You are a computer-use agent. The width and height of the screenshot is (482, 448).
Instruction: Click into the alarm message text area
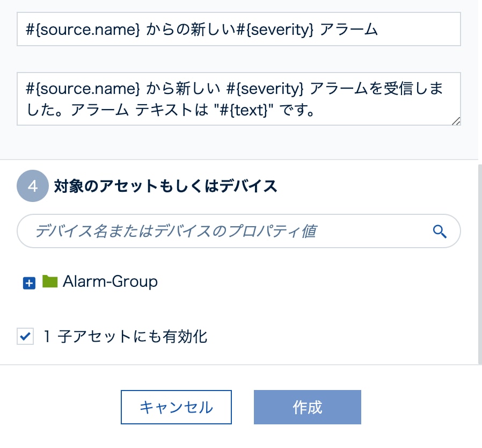pyautogui.click(x=238, y=99)
